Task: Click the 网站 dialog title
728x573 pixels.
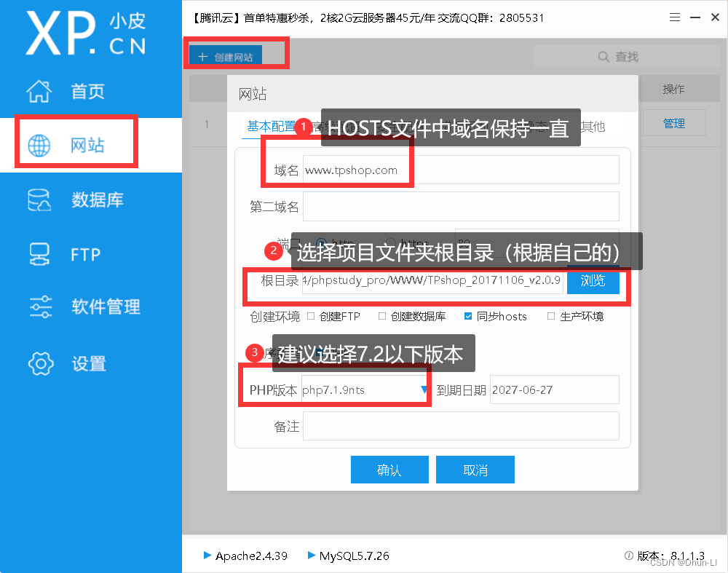Action: click(x=253, y=94)
